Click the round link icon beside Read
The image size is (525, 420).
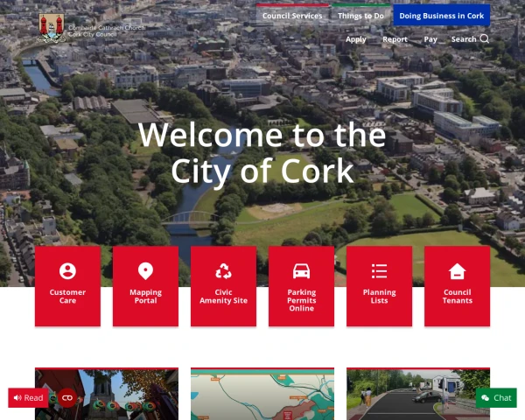[x=67, y=398]
